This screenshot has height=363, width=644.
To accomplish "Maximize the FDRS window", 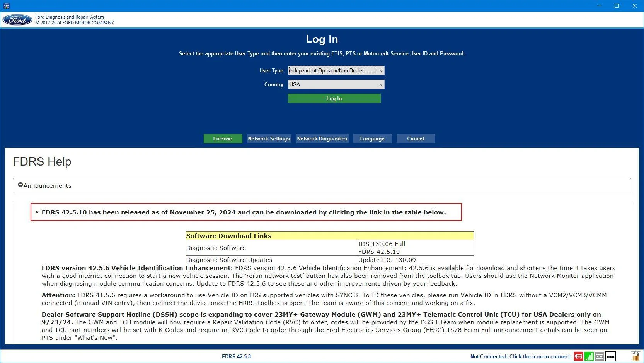I will click(617, 6).
